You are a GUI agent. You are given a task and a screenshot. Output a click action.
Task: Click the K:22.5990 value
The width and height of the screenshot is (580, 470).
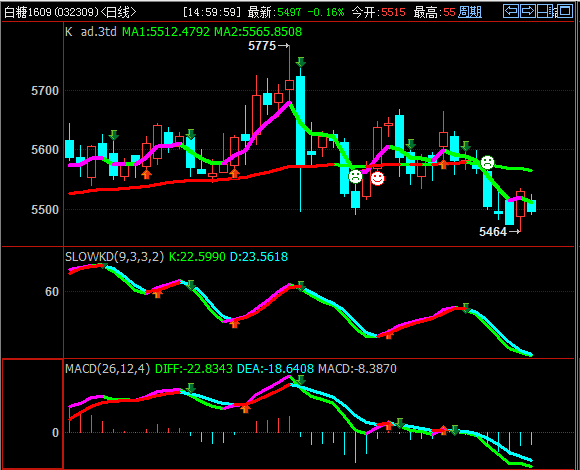point(197,257)
